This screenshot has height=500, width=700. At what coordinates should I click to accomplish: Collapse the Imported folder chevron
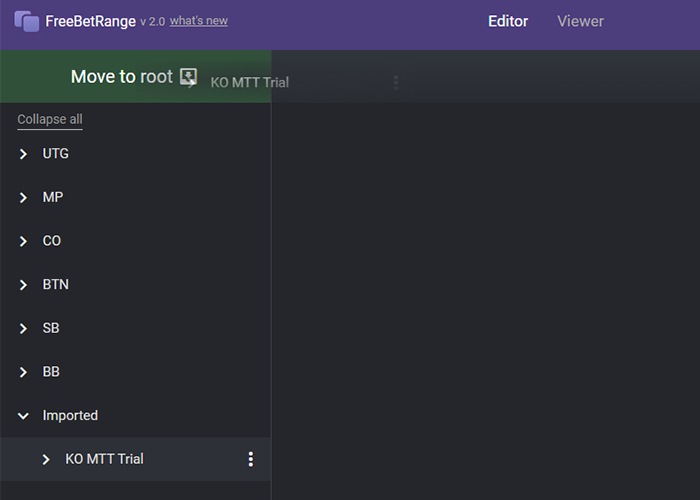coord(23,416)
